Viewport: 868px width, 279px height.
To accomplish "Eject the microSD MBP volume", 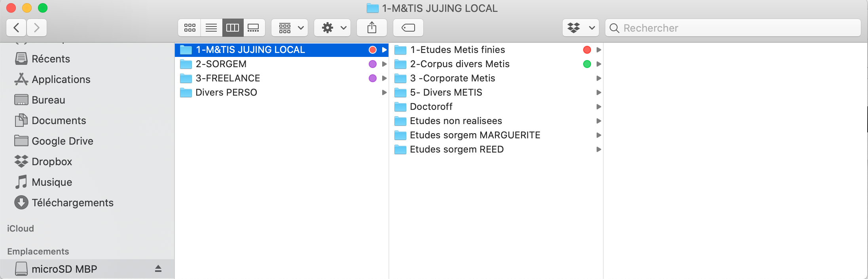I will coord(158,269).
